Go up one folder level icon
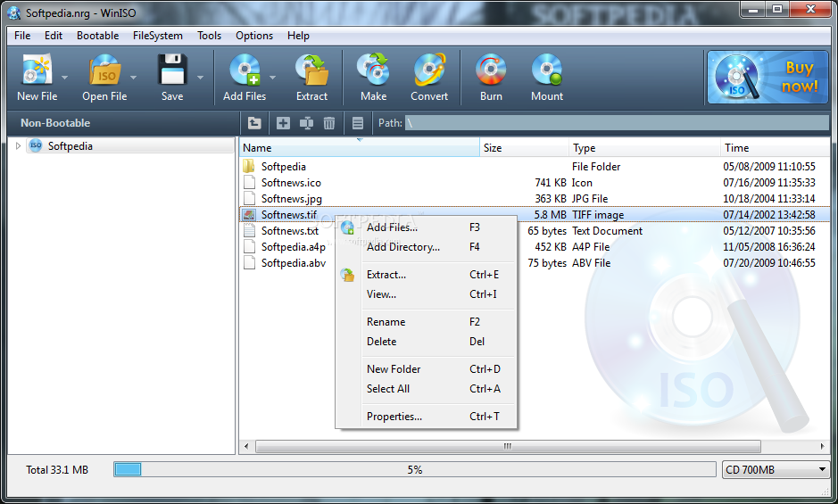838x504 pixels. 254,123
